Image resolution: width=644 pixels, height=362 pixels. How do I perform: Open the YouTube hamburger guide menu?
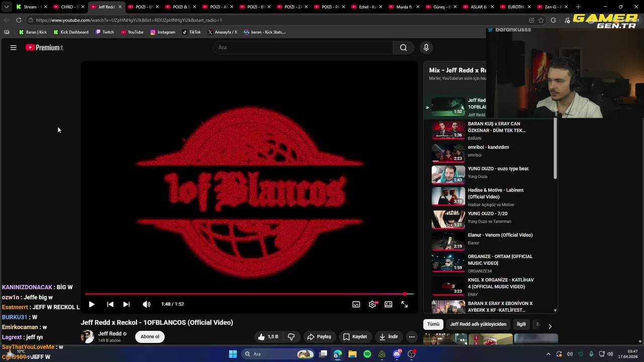coord(14,47)
